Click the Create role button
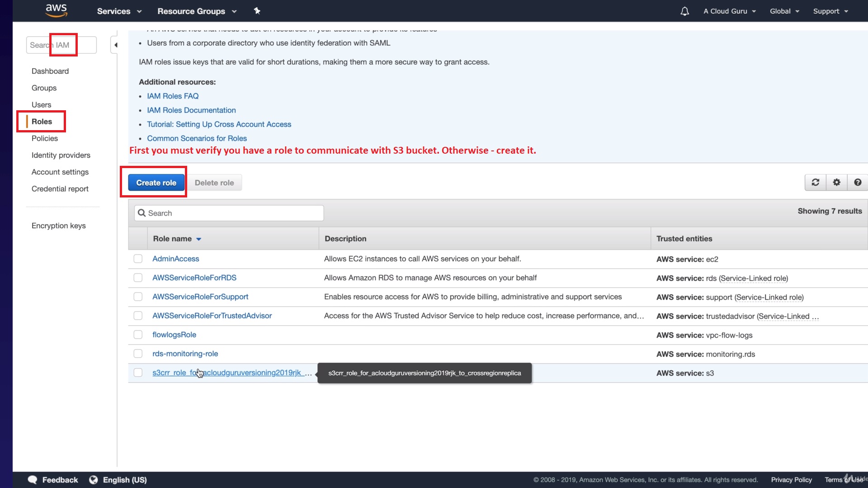868x488 pixels. tap(156, 183)
